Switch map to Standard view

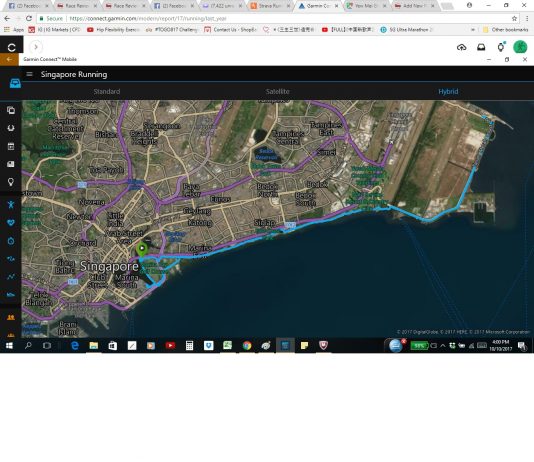click(107, 91)
